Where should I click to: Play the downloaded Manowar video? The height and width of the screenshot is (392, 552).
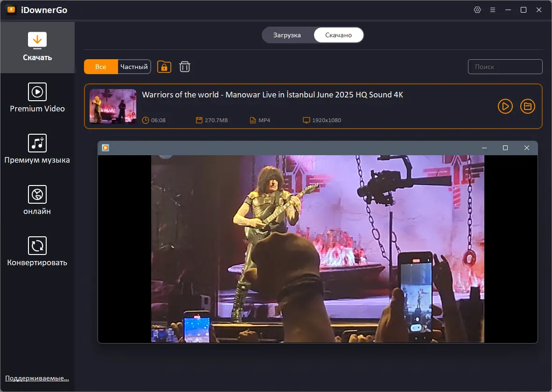tap(505, 106)
